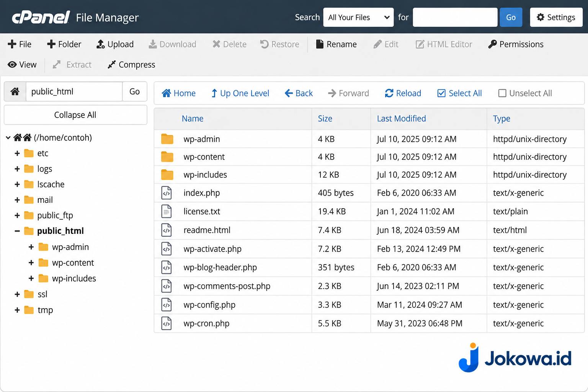Image resolution: width=588 pixels, height=392 pixels.
Task: Open the HTML Editor
Action: pos(444,44)
